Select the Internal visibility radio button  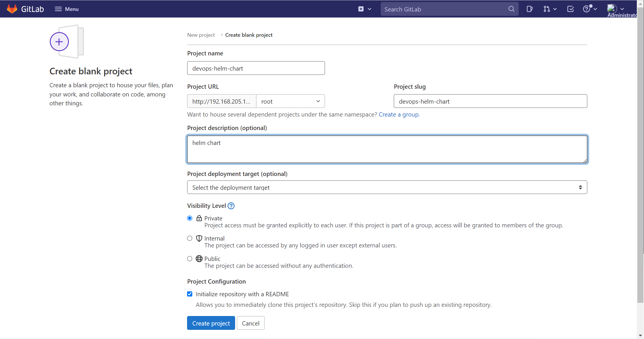(x=190, y=238)
